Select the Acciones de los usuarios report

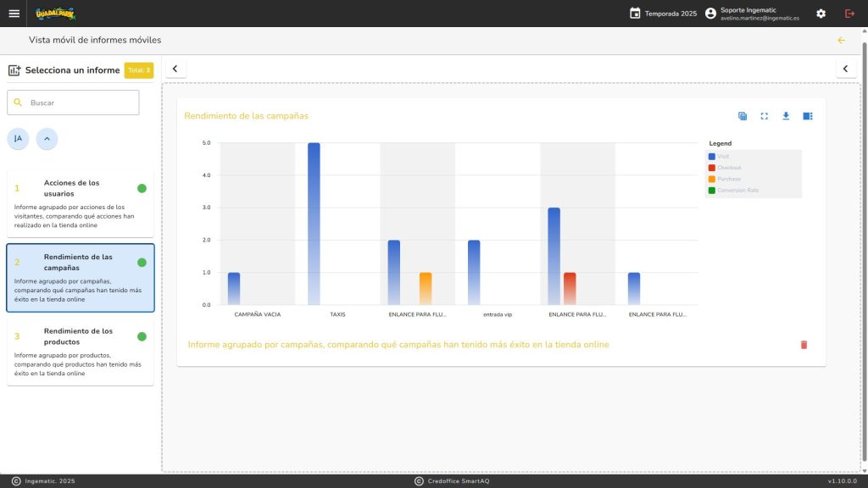pyautogui.click(x=81, y=205)
